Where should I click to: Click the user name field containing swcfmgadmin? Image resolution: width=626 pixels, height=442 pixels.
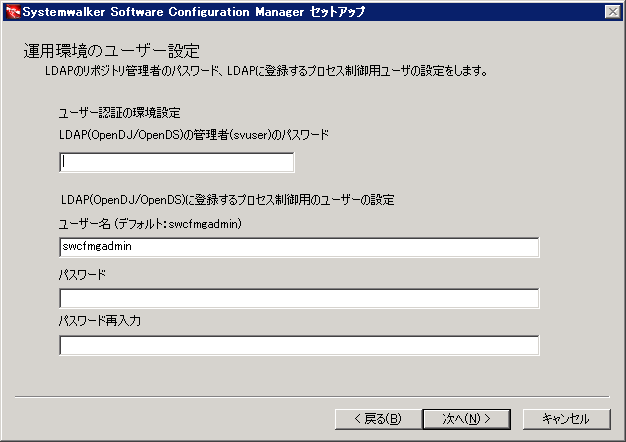[299, 247]
